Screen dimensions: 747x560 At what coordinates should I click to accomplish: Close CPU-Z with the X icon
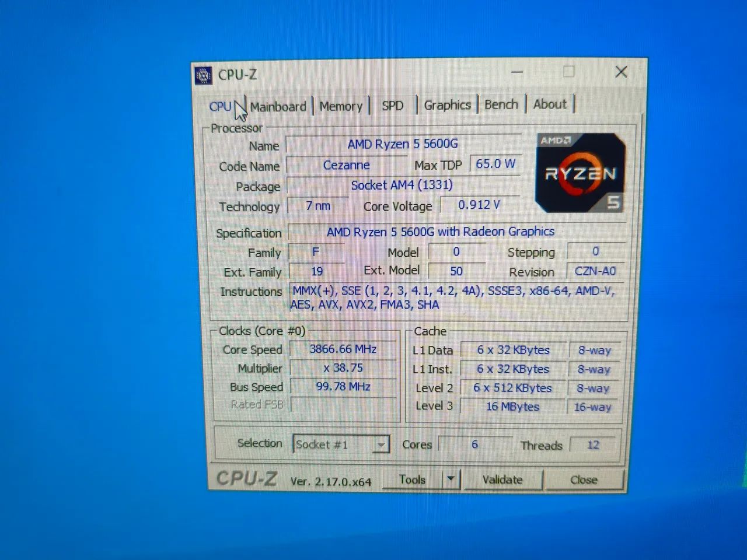tap(621, 72)
